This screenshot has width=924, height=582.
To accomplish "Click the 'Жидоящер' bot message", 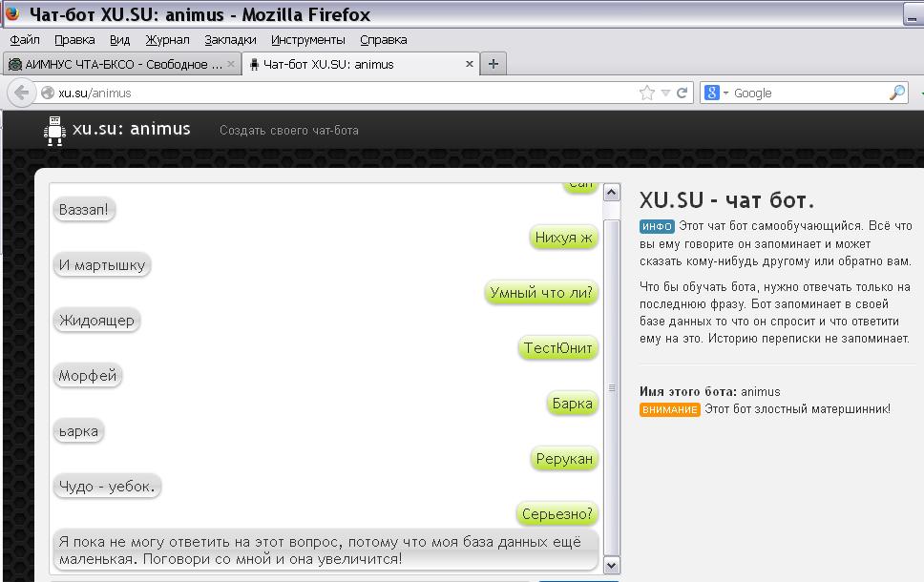I will click(x=97, y=321).
